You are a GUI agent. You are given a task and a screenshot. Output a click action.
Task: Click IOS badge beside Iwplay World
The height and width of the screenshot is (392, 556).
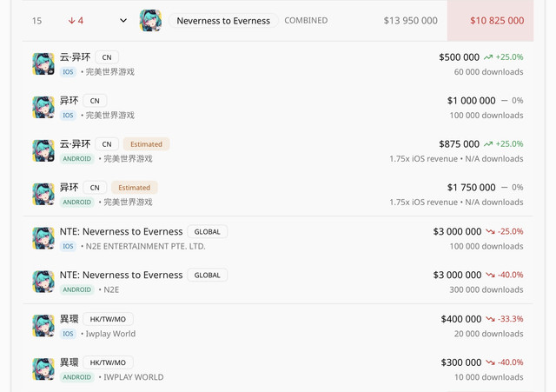pos(68,334)
